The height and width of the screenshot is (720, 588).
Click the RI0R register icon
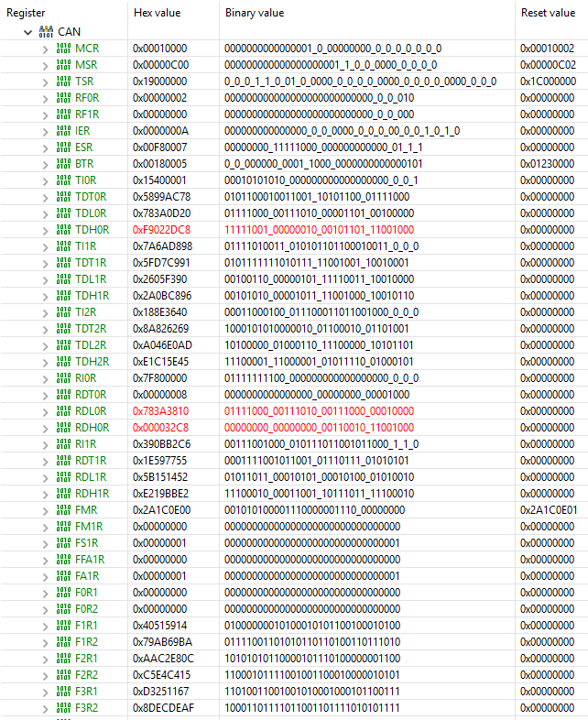pos(63,378)
